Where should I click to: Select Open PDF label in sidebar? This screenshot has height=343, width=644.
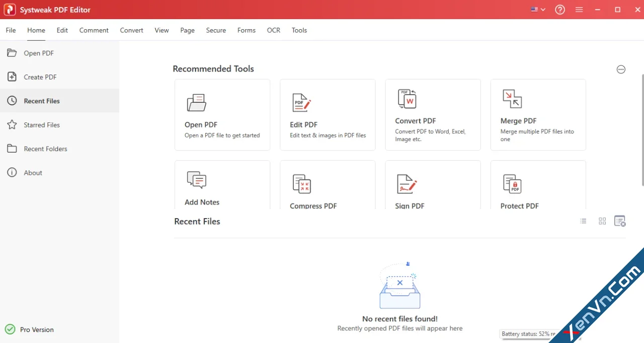(39, 53)
